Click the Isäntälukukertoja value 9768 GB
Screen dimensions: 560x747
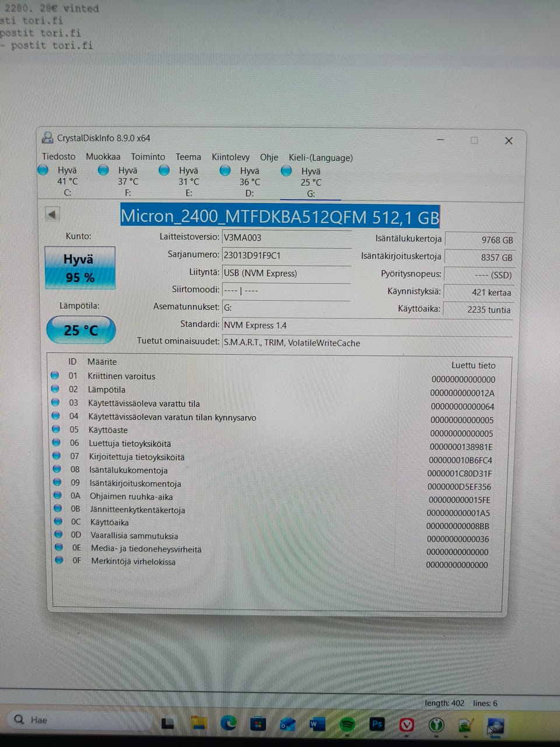coord(480,240)
